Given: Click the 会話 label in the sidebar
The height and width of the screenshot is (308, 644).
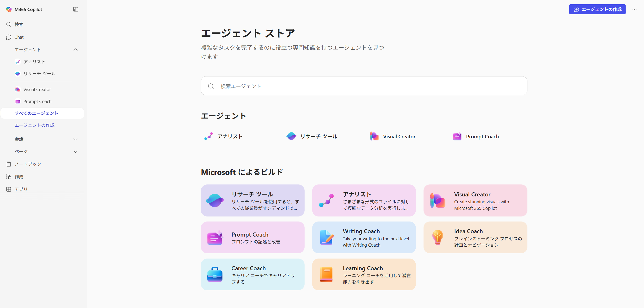Looking at the screenshot, I should [19, 139].
